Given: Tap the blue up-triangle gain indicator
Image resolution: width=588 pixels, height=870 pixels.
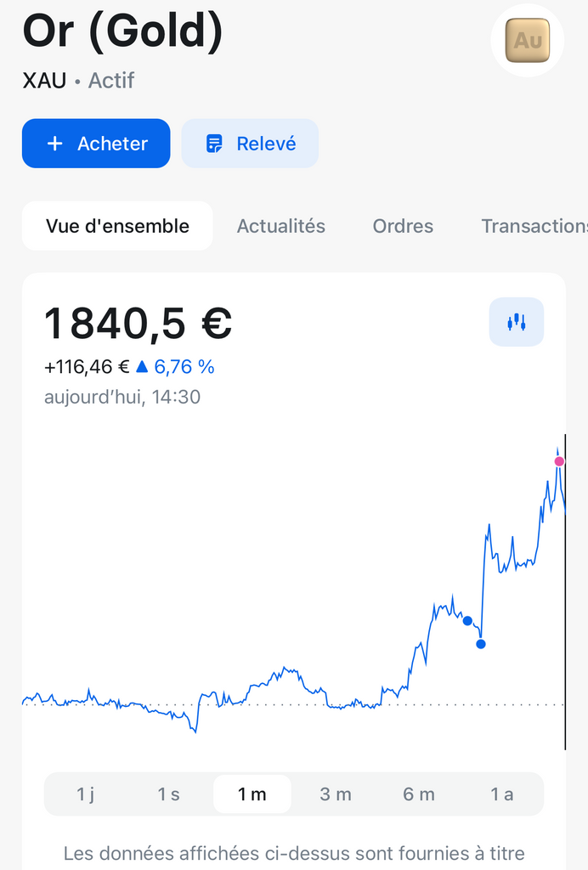Looking at the screenshot, I should point(142,367).
